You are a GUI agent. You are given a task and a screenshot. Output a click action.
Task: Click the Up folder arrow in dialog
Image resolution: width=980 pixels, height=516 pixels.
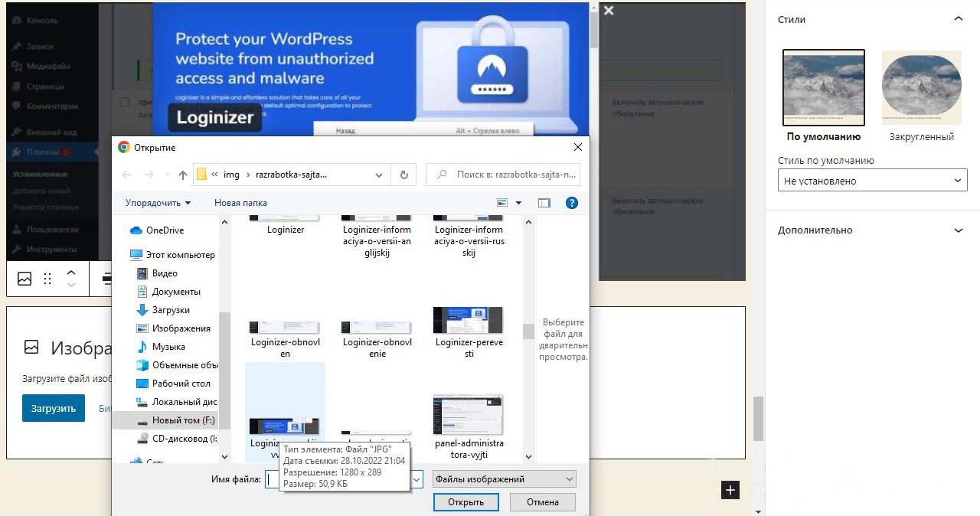pyautogui.click(x=182, y=175)
